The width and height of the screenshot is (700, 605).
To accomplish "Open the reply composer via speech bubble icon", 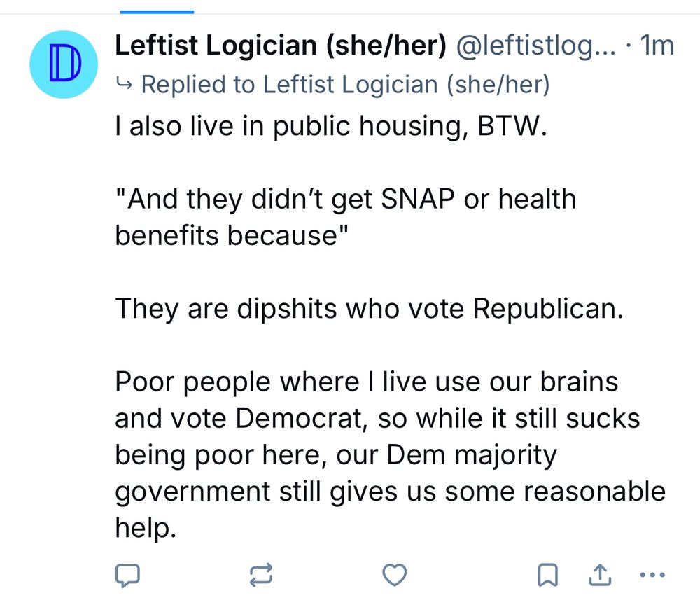I will click(128, 576).
